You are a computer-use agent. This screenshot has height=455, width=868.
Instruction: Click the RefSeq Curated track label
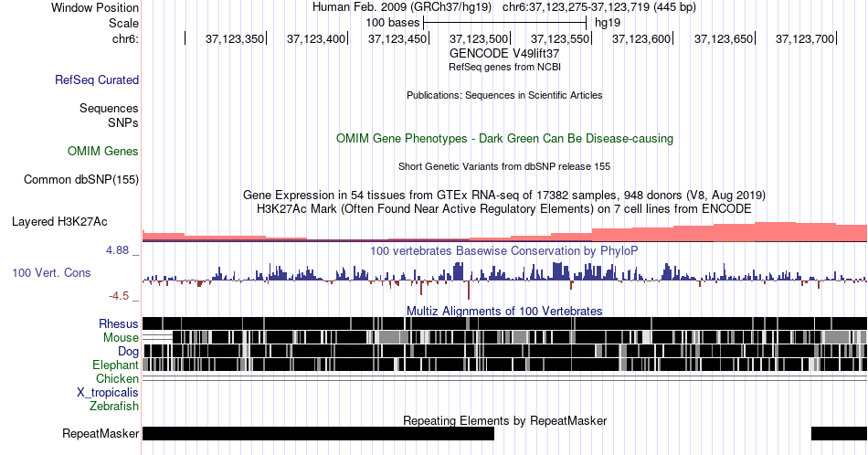pyautogui.click(x=96, y=80)
